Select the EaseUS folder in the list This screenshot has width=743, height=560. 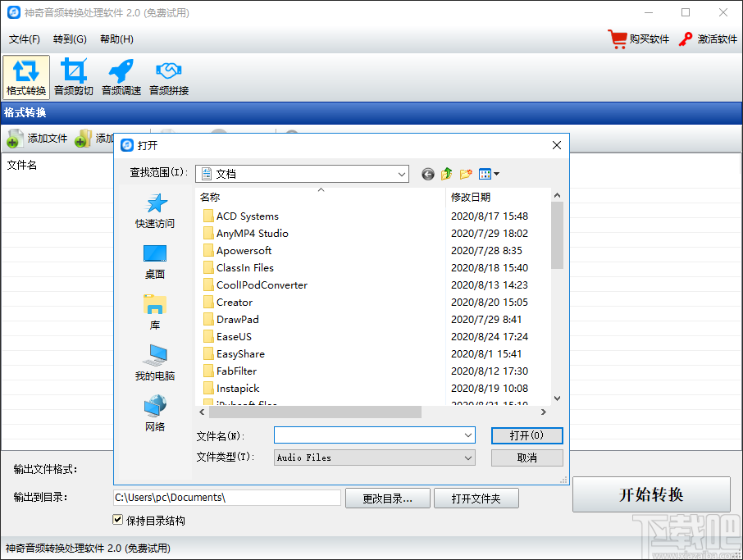234,337
